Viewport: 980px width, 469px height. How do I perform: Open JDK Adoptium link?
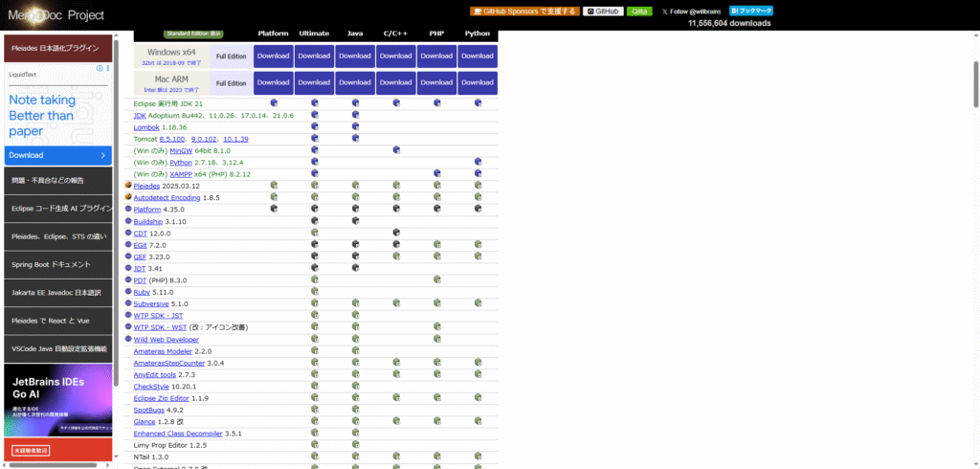click(x=140, y=116)
